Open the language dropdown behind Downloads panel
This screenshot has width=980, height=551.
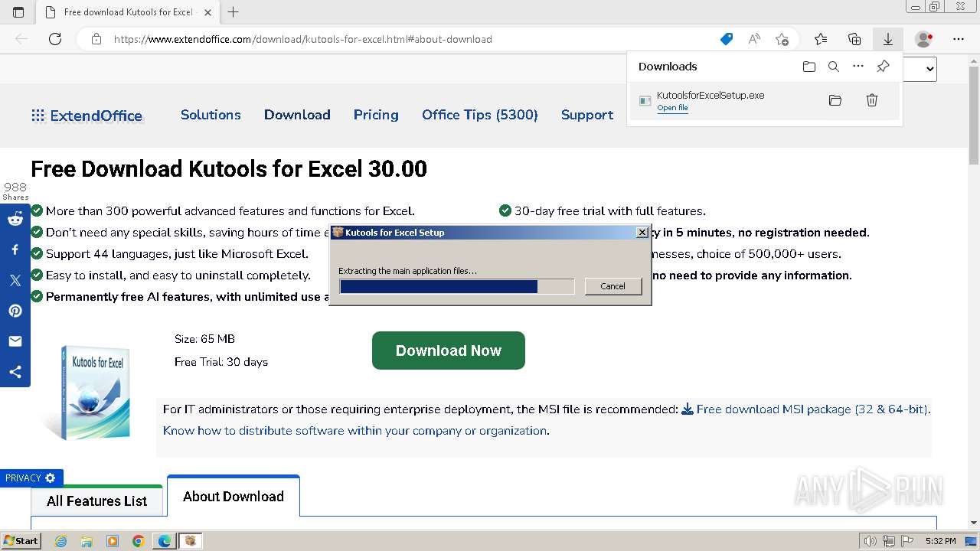pos(920,69)
